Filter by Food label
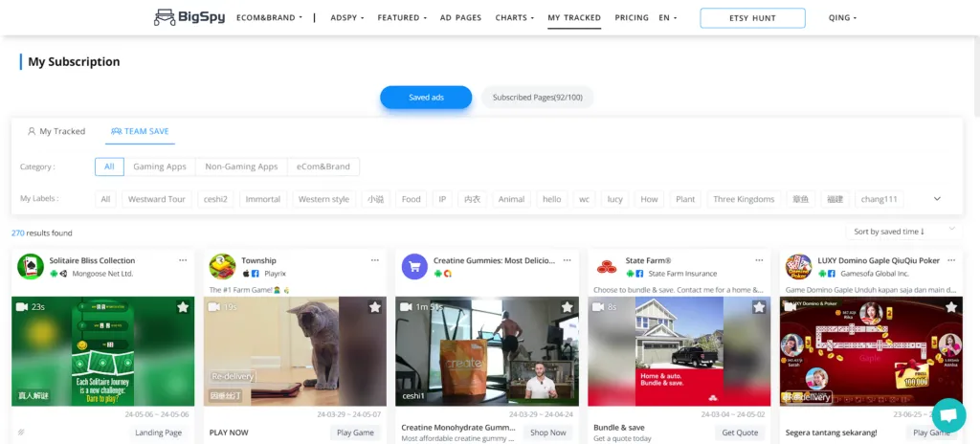980x444 pixels. pos(412,199)
